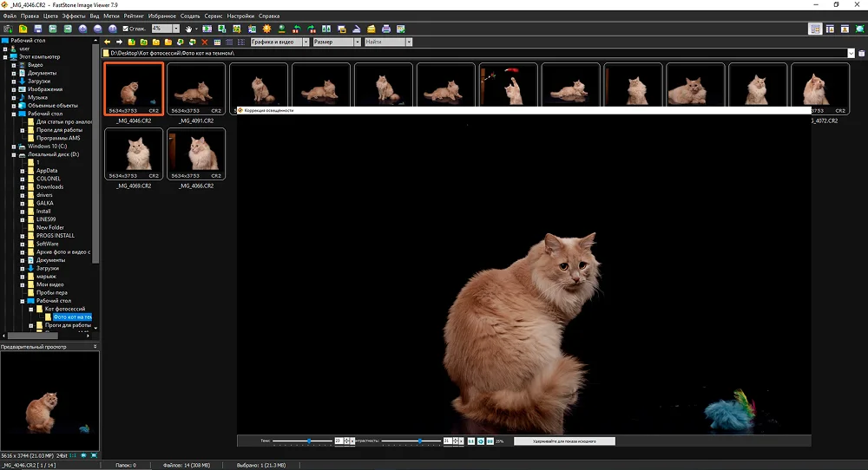Viewport: 868px width, 470px height.
Task: Select the COLONEL folder in the tree
Action: 48,179
